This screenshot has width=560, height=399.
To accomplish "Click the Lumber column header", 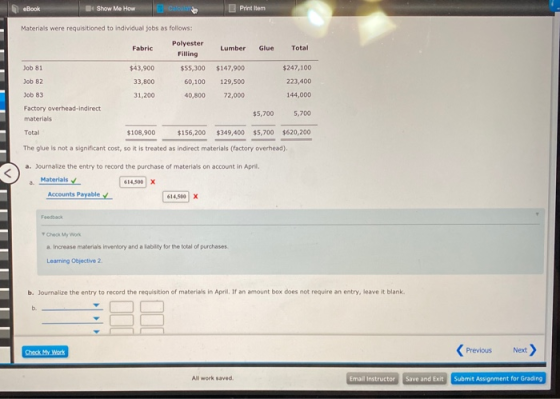I will [233, 48].
